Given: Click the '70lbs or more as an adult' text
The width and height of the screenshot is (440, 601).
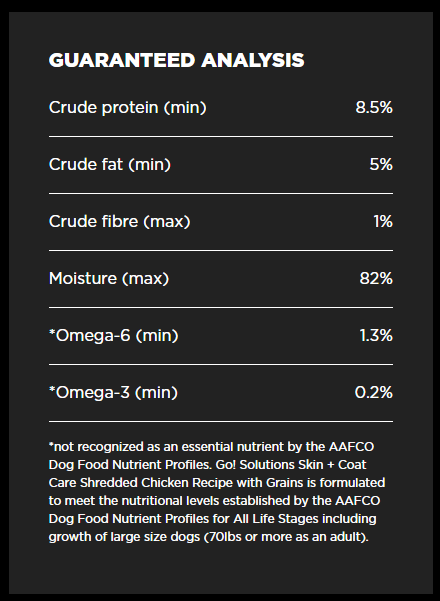Looking at the screenshot, I should [286, 537].
